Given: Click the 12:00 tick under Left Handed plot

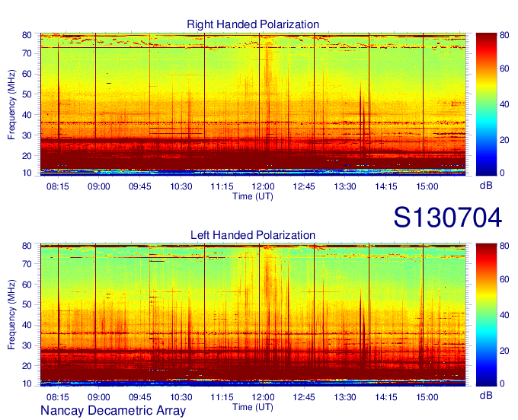Looking at the screenshot, I should [263, 397].
